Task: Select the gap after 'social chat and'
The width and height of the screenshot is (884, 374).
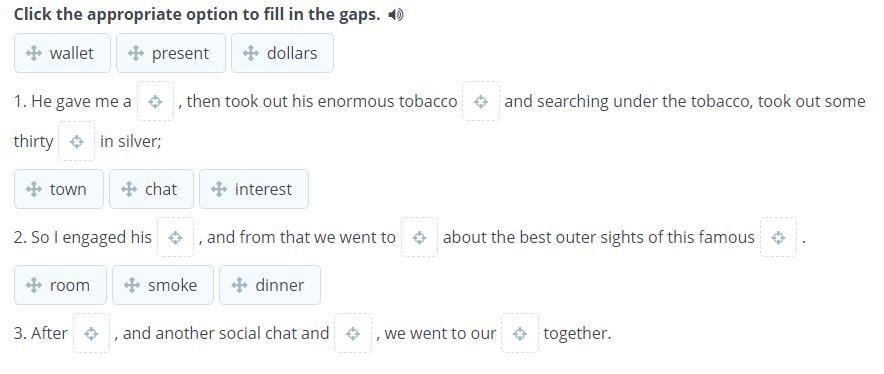Action: 353,333
